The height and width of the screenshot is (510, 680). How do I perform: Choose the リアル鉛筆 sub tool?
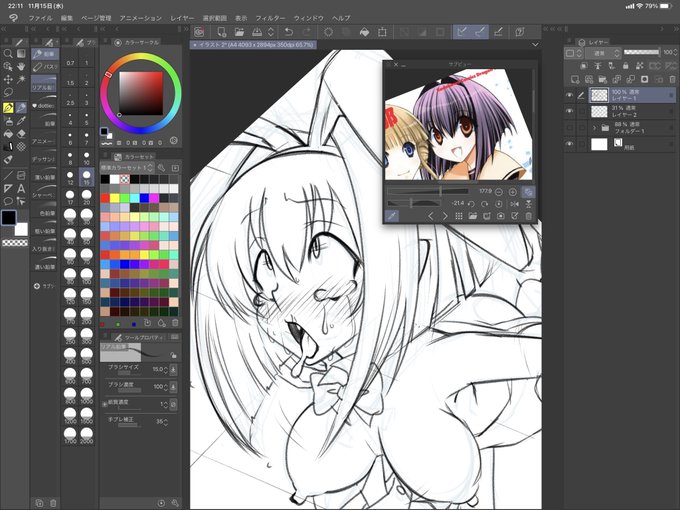click(x=44, y=84)
